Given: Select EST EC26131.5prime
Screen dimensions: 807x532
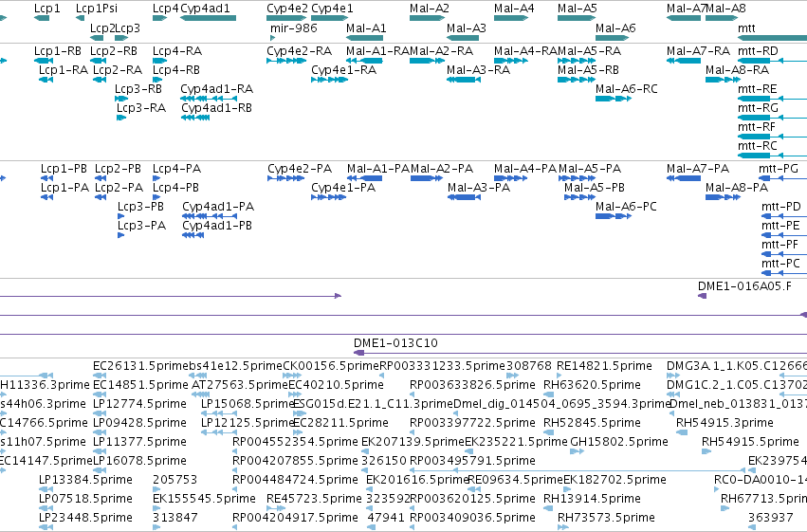Looking at the screenshot, I should coord(141,366).
